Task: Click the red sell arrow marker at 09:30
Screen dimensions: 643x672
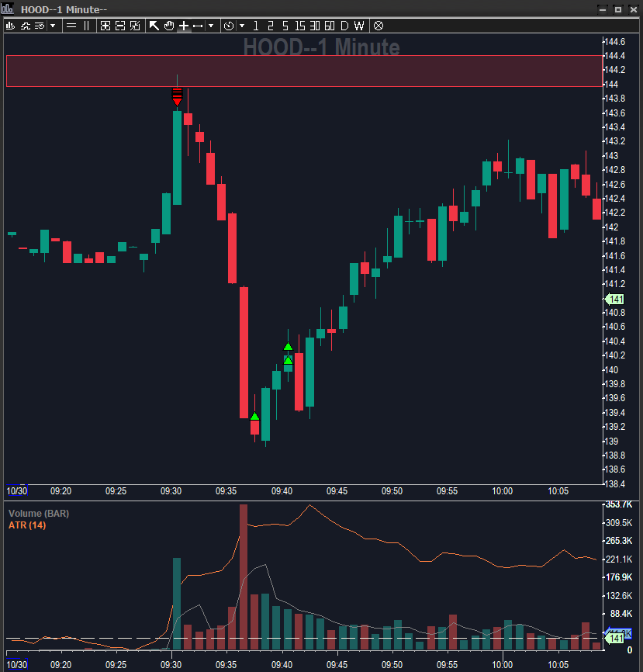Action: [177, 98]
